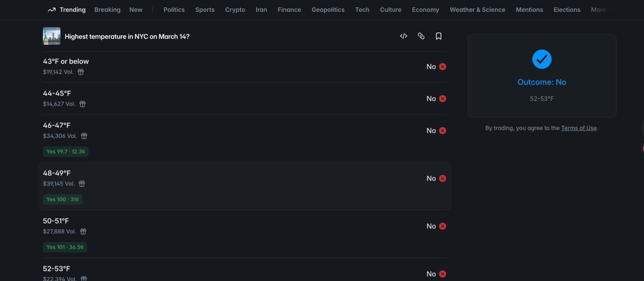Click the $39,145 Vol. text
The width and height of the screenshot is (644, 281).
pyautogui.click(x=59, y=184)
